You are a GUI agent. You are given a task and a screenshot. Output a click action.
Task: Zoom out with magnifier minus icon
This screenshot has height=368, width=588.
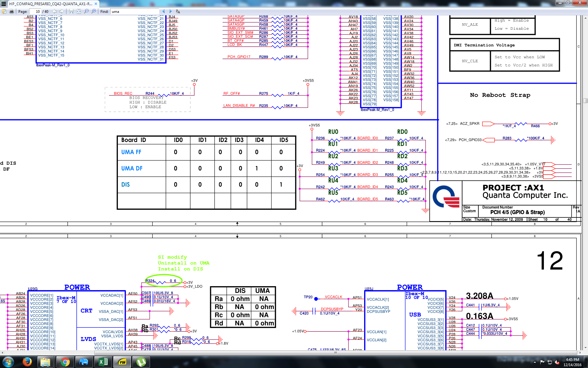tap(86, 12)
